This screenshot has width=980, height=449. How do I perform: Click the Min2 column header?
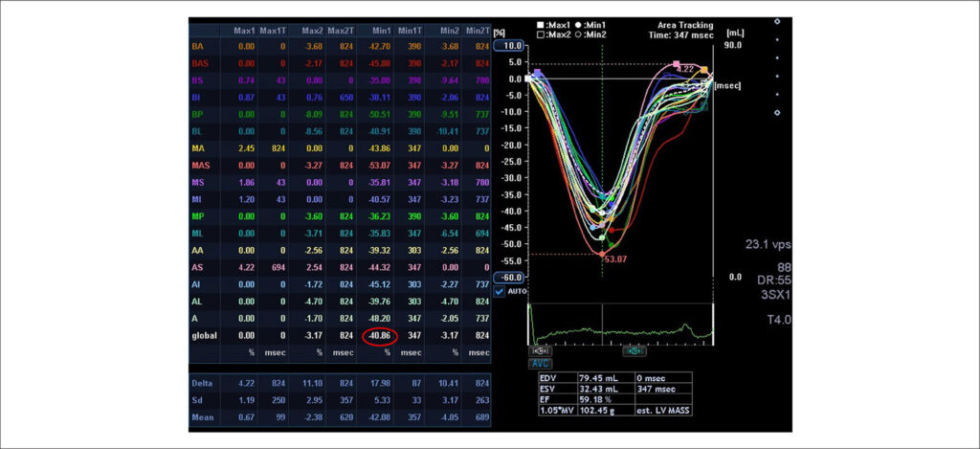point(448,31)
